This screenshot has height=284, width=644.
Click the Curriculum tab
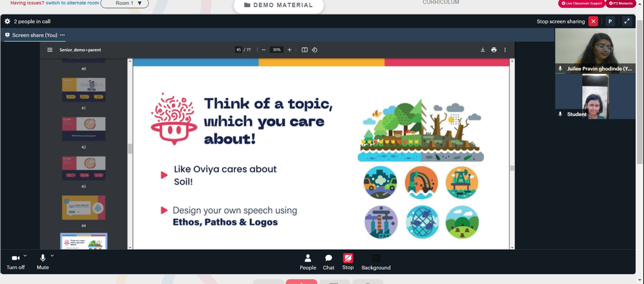[x=441, y=3]
